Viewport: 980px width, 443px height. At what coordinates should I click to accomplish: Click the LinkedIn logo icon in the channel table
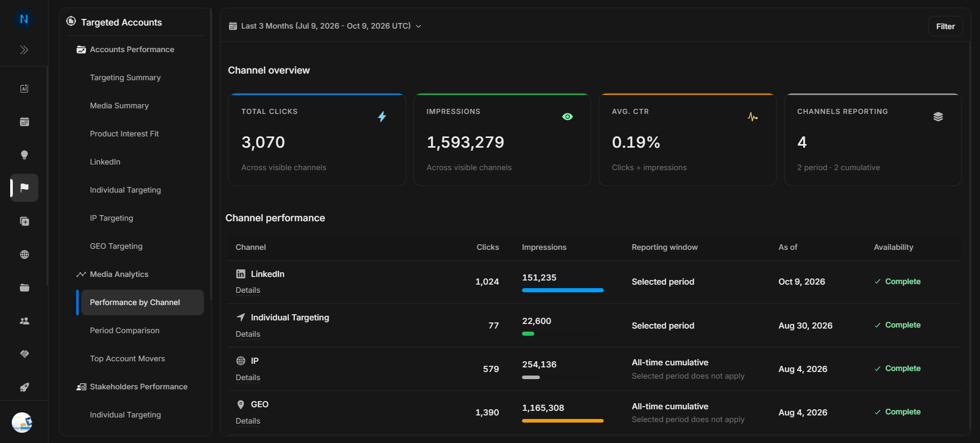241,274
